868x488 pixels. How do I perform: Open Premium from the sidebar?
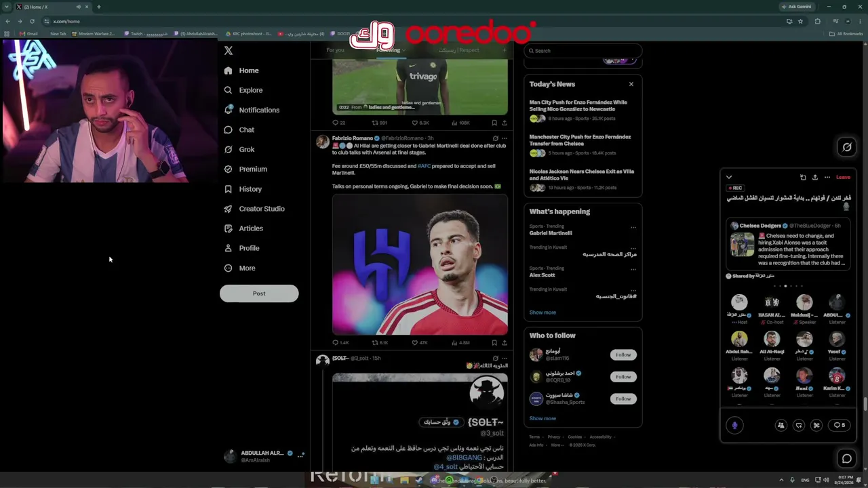(x=245, y=169)
